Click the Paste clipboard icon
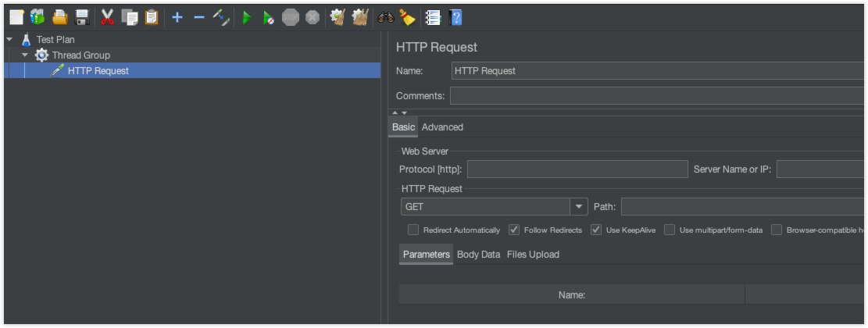This screenshot has width=868, height=328. pyautogui.click(x=151, y=18)
